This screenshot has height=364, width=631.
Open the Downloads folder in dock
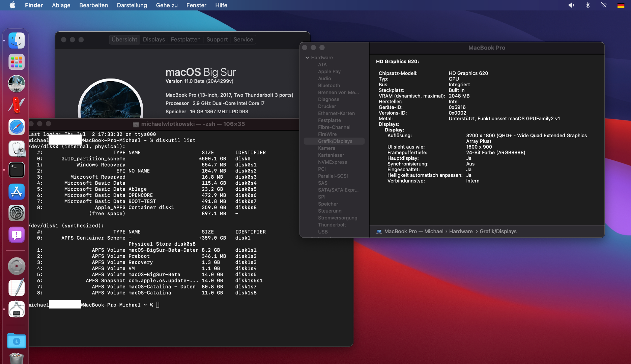coord(17,341)
